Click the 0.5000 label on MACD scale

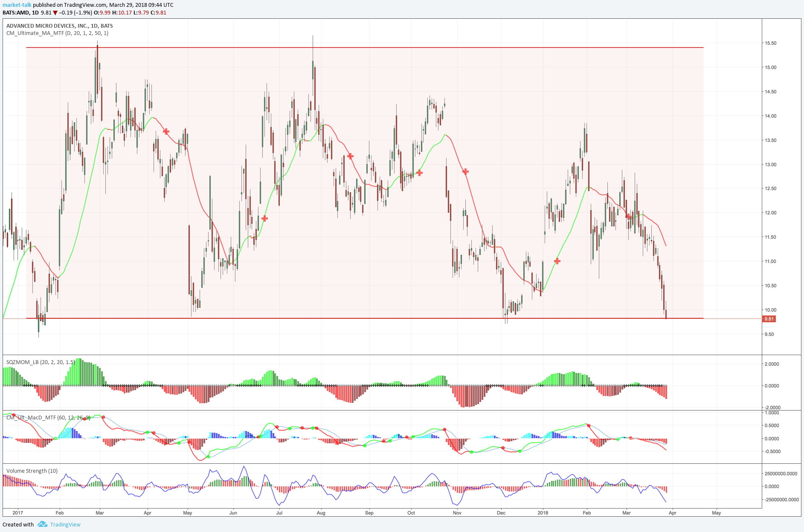tap(772, 425)
